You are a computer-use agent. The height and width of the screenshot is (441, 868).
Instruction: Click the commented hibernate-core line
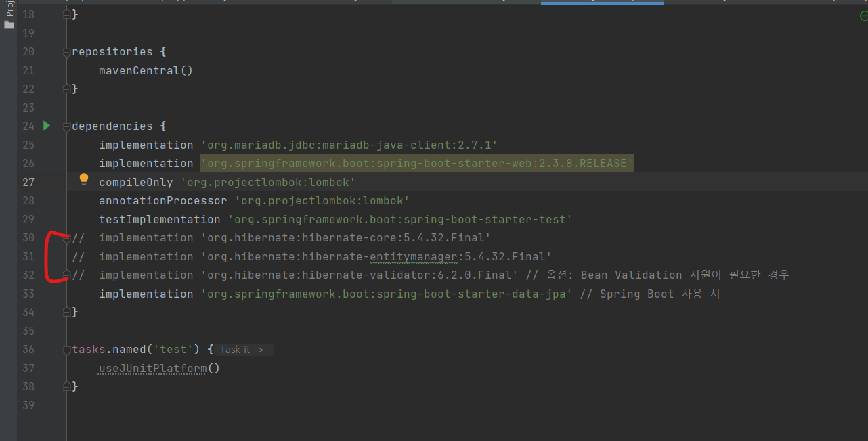point(282,238)
